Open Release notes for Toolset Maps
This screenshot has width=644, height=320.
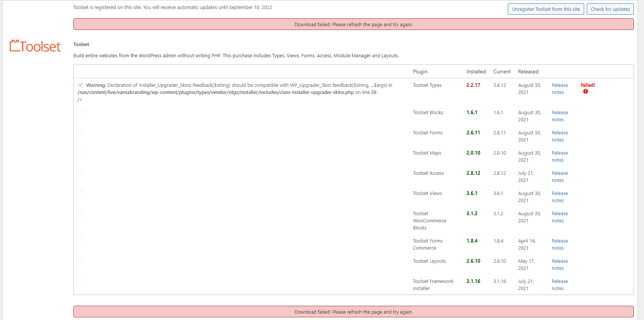click(559, 156)
